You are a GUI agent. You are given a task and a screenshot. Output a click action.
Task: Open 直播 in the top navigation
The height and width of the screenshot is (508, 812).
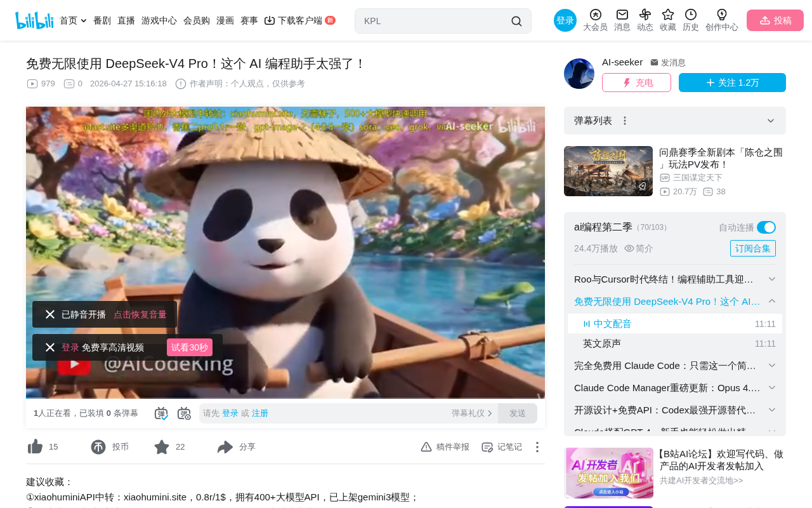click(126, 20)
